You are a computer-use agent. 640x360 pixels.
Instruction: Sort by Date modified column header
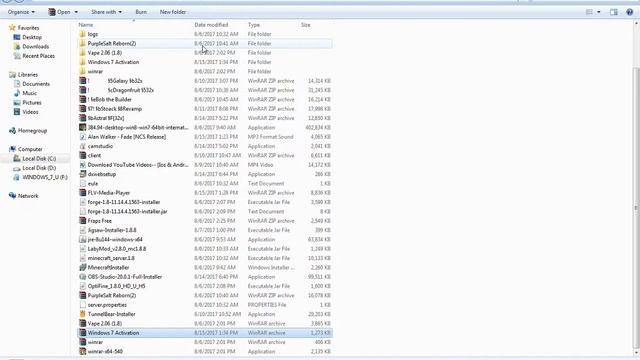click(x=211, y=25)
